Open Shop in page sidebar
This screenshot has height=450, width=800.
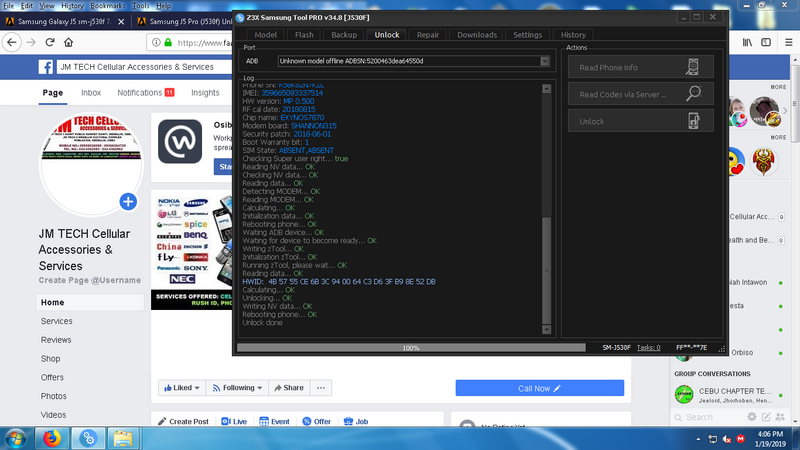(51, 359)
